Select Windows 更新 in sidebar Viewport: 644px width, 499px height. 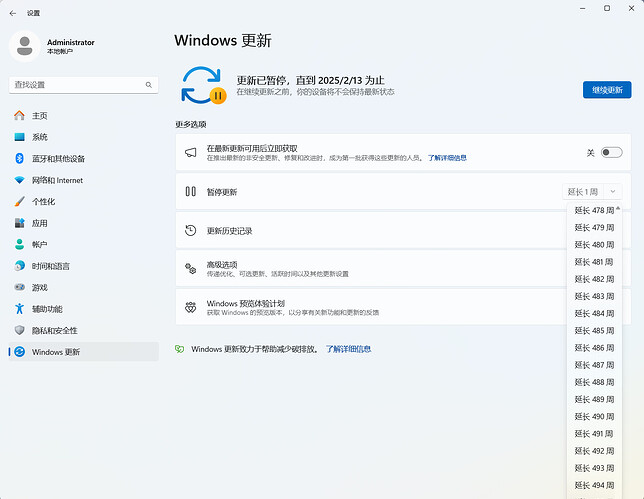pos(83,352)
